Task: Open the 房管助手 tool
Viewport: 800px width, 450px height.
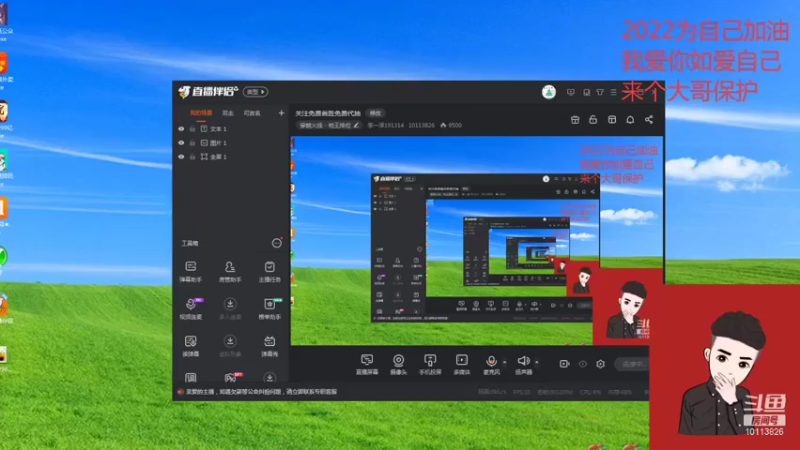Action: click(230, 271)
